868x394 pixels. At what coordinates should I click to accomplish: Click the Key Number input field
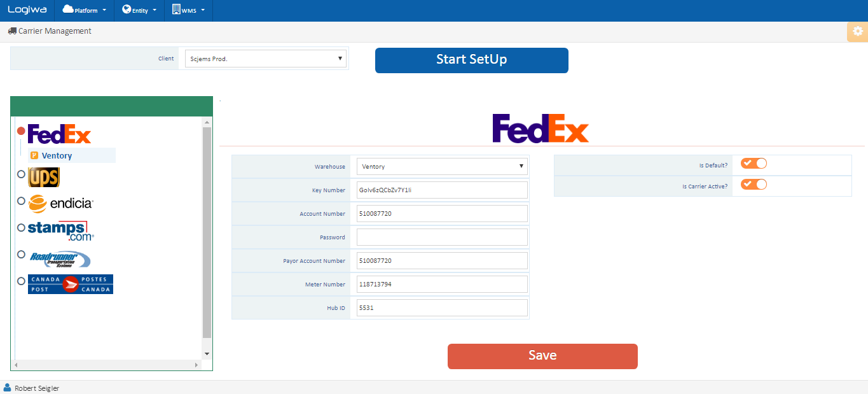pyautogui.click(x=442, y=190)
